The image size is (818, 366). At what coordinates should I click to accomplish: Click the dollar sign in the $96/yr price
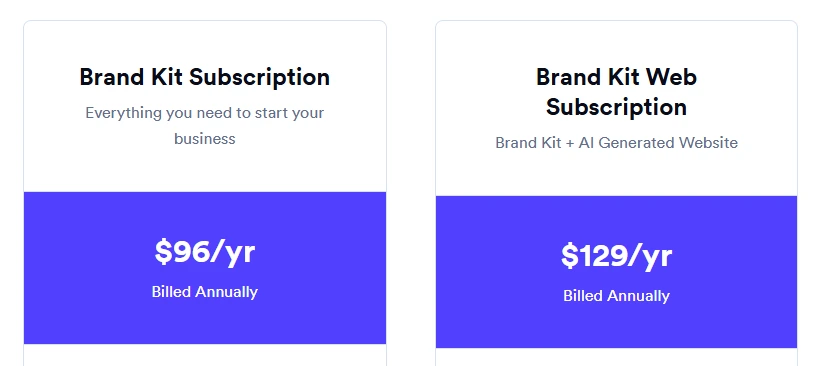(163, 252)
